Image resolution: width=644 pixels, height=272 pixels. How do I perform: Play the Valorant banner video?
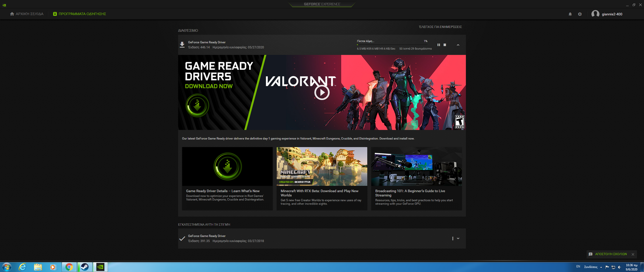(322, 93)
